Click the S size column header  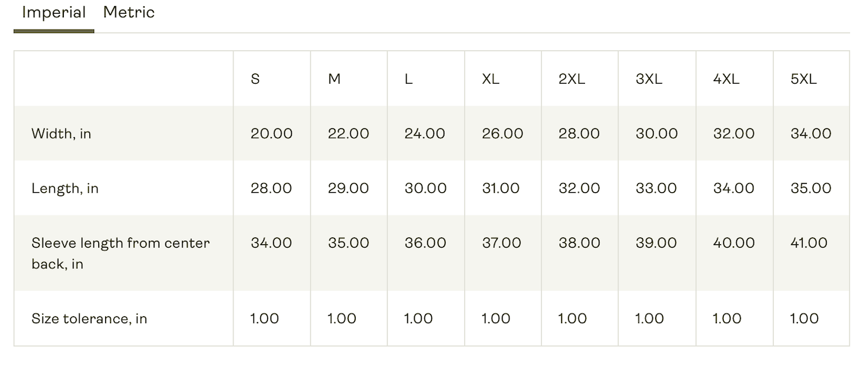255,79
